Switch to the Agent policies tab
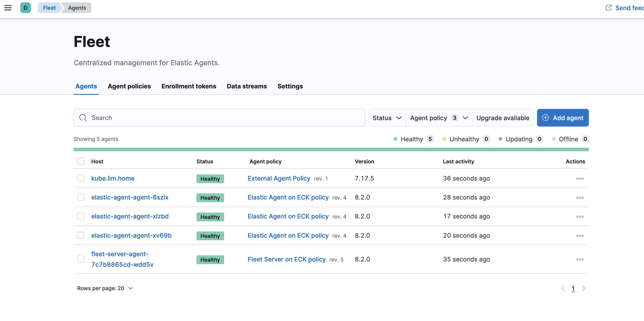Screen dimensions: 644x321 129,86
